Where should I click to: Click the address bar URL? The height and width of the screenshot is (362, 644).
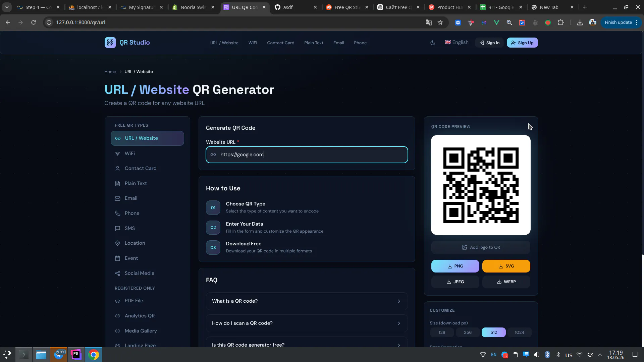point(80,22)
